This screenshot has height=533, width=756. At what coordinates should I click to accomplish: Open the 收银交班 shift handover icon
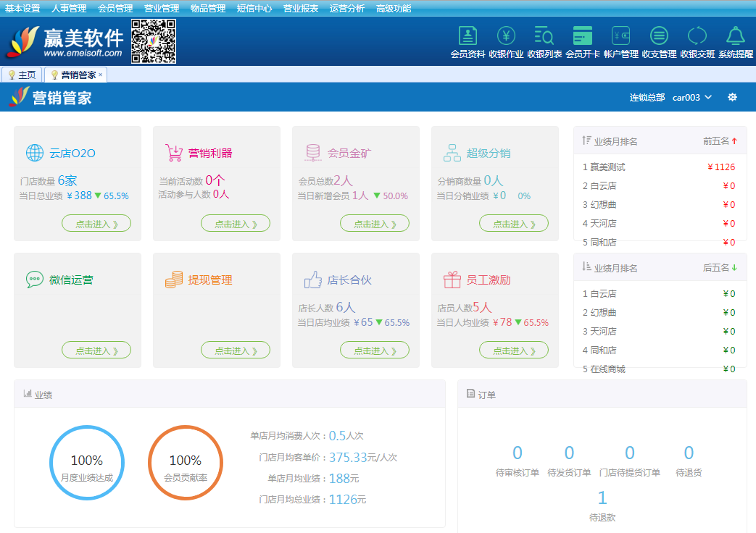point(697,36)
